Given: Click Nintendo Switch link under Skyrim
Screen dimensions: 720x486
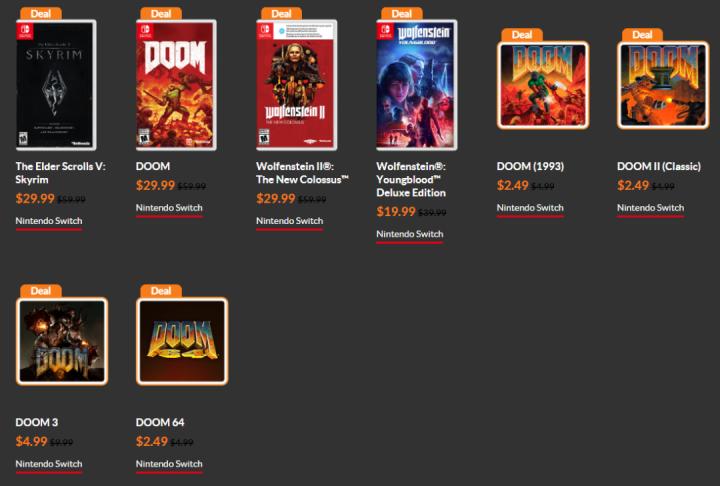Looking at the screenshot, I should [x=49, y=221].
